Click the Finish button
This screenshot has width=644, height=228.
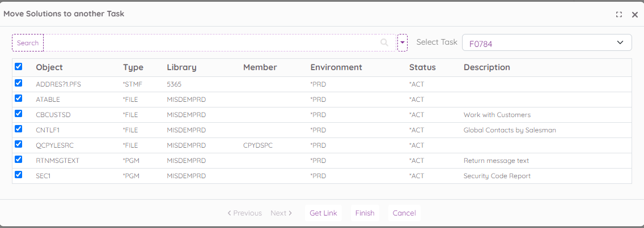tap(365, 213)
